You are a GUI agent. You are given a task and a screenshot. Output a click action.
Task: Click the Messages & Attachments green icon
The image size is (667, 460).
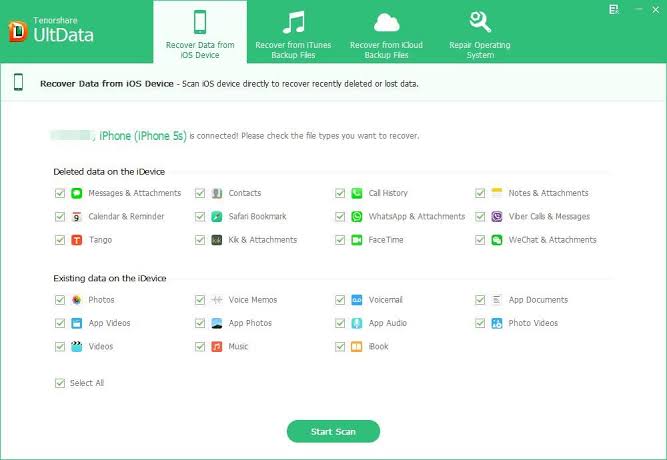coord(77,193)
